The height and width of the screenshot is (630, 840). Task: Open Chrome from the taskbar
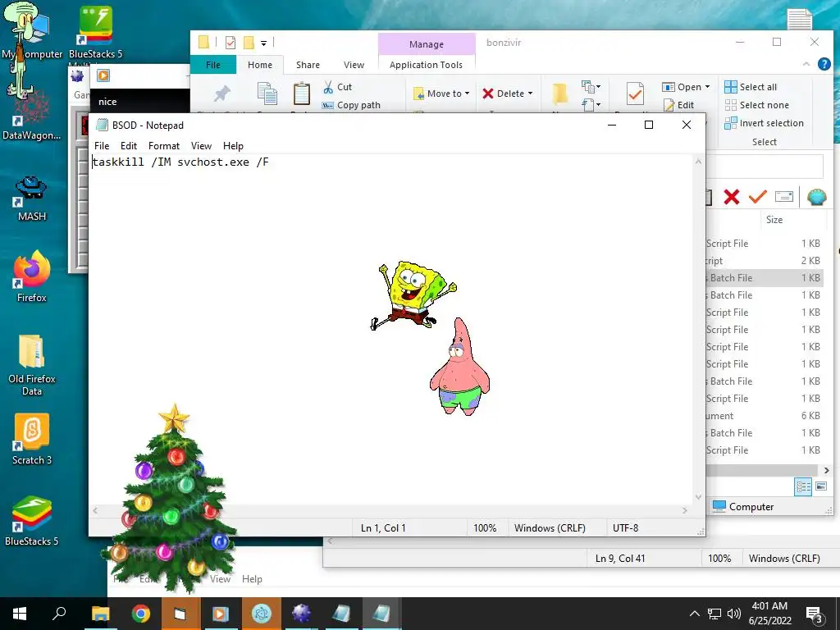140,614
